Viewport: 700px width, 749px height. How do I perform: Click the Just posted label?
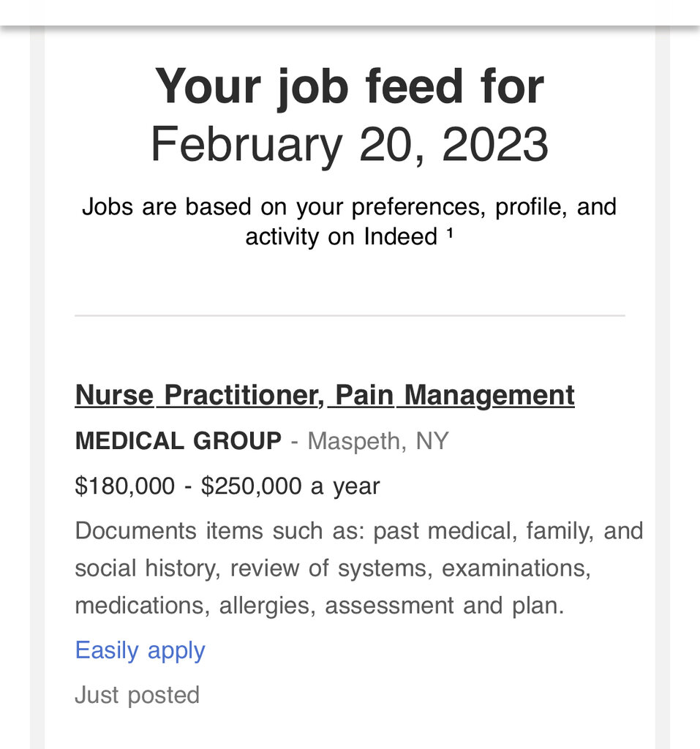[137, 695]
